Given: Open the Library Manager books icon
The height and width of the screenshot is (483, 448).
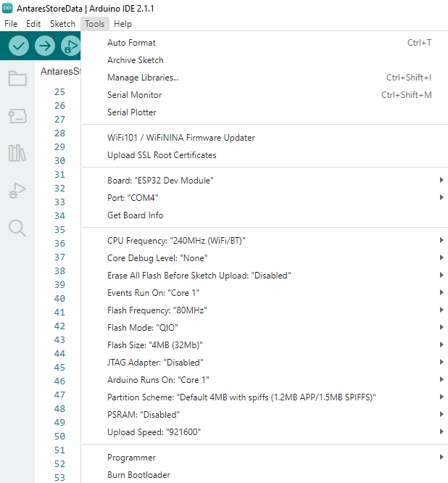Looking at the screenshot, I should pos(17,153).
